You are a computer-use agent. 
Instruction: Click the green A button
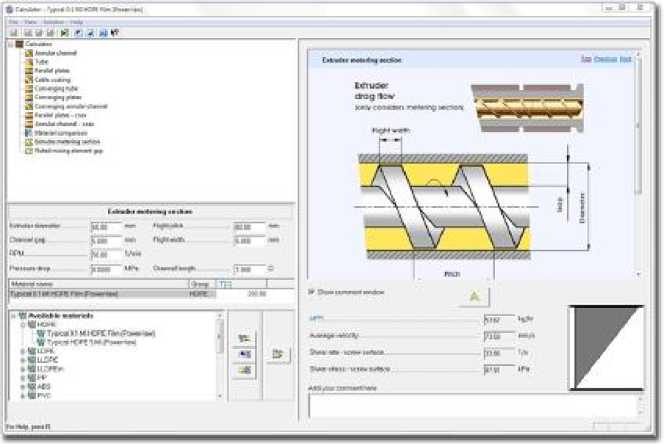[474, 296]
